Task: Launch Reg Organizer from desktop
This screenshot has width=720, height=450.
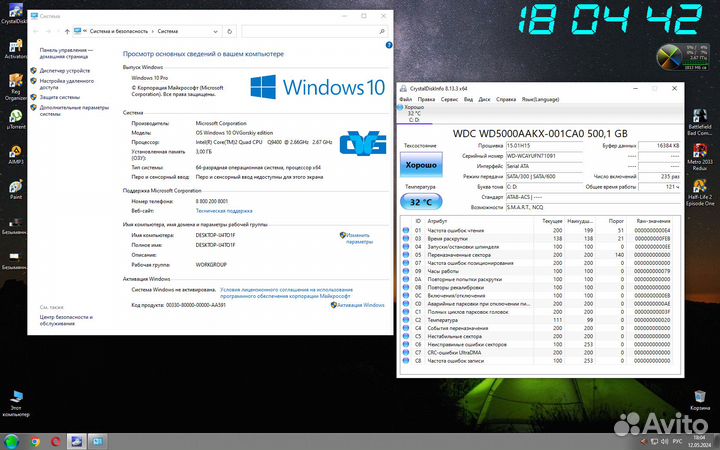Action: pos(15,87)
